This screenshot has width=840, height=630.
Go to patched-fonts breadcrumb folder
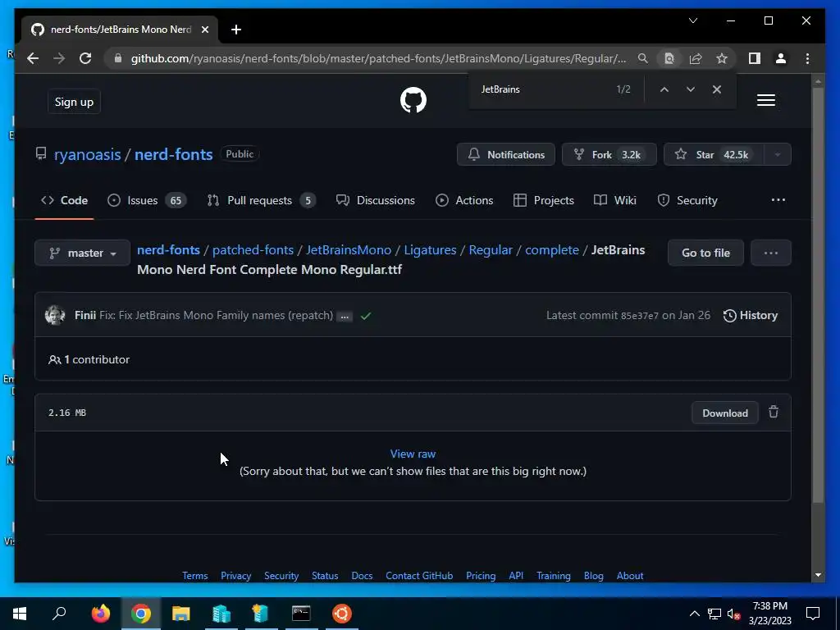click(253, 250)
